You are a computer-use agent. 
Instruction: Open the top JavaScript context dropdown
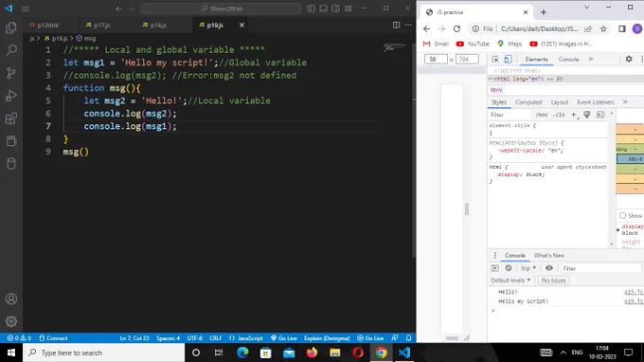(x=528, y=268)
